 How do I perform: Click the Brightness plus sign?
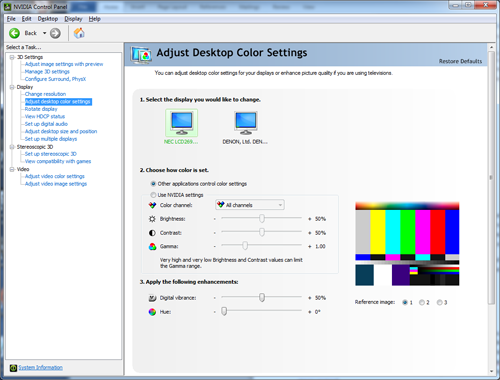[x=310, y=219]
